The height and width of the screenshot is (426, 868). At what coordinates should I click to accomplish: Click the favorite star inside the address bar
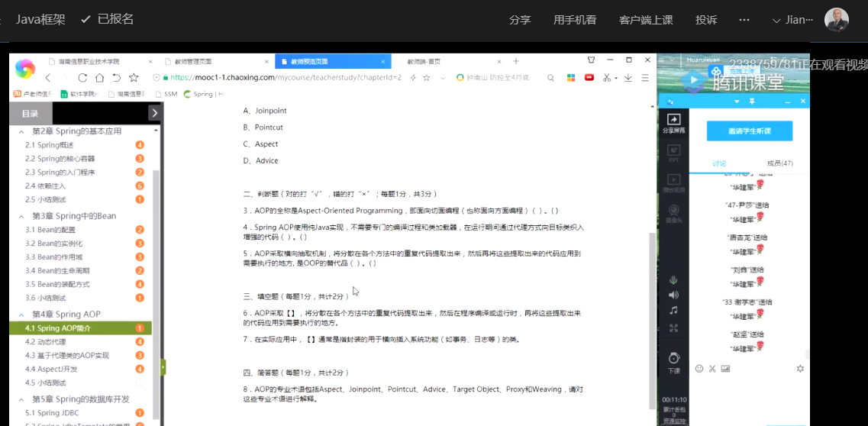tap(426, 78)
